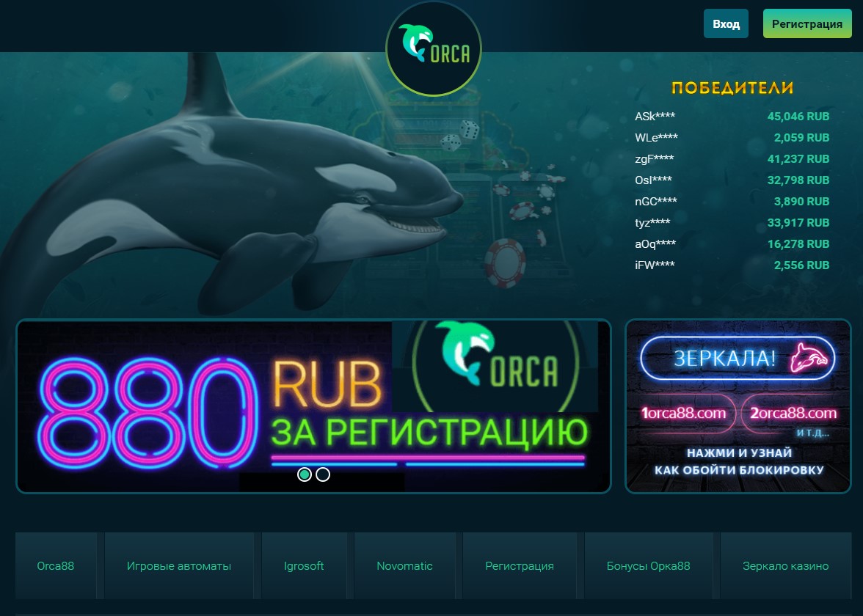
Task: Open the Зеркало казино menu item
Action: 785,565
